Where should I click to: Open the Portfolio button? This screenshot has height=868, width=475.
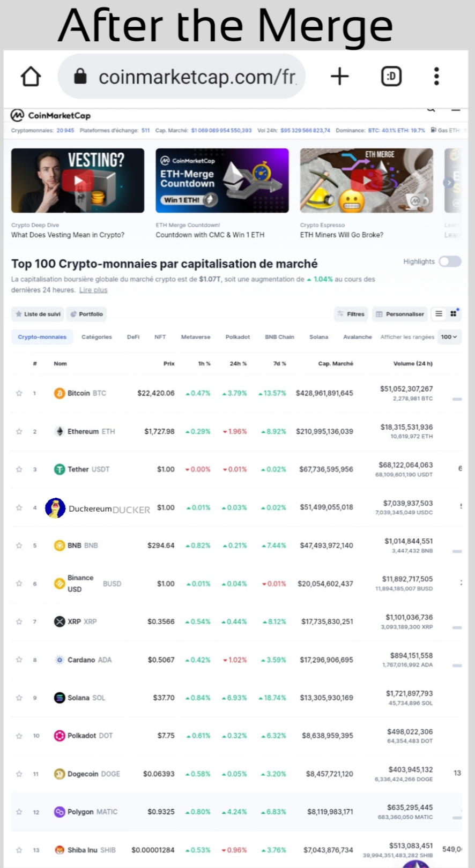coord(87,314)
